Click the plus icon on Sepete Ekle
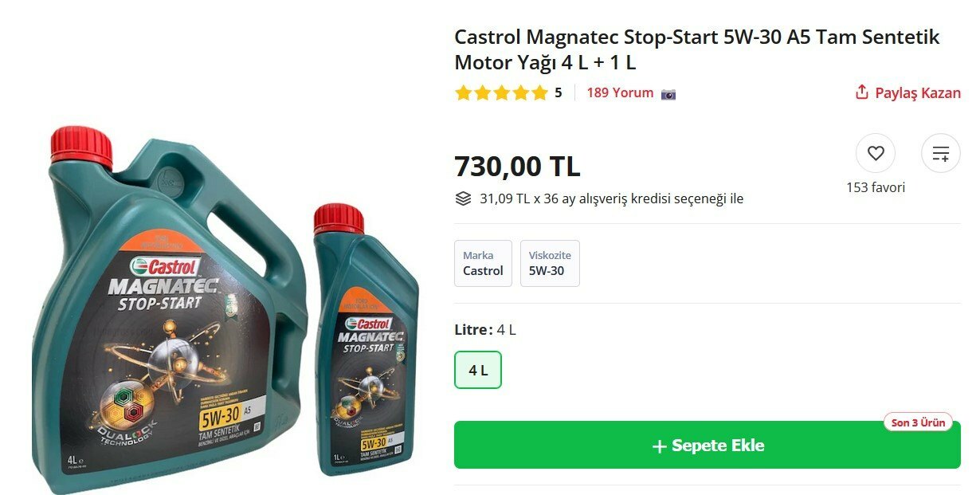The width and height of the screenshot is (980, 495). pos(659,446)
